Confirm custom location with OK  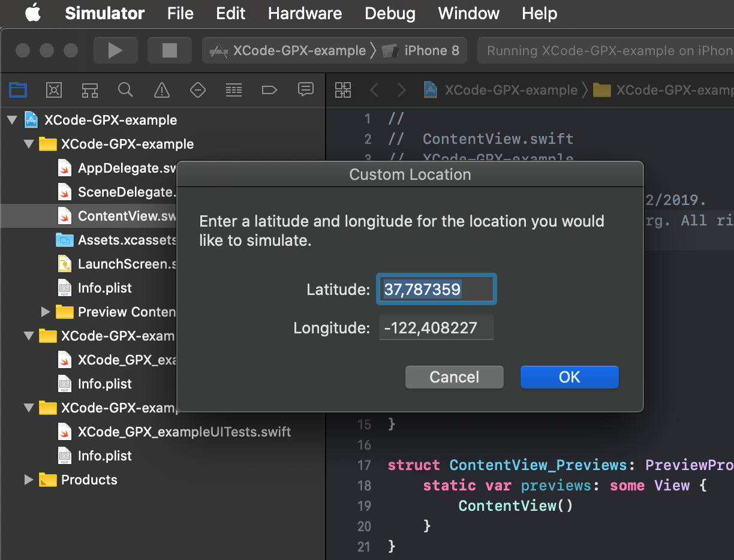[x=569, y=377]
